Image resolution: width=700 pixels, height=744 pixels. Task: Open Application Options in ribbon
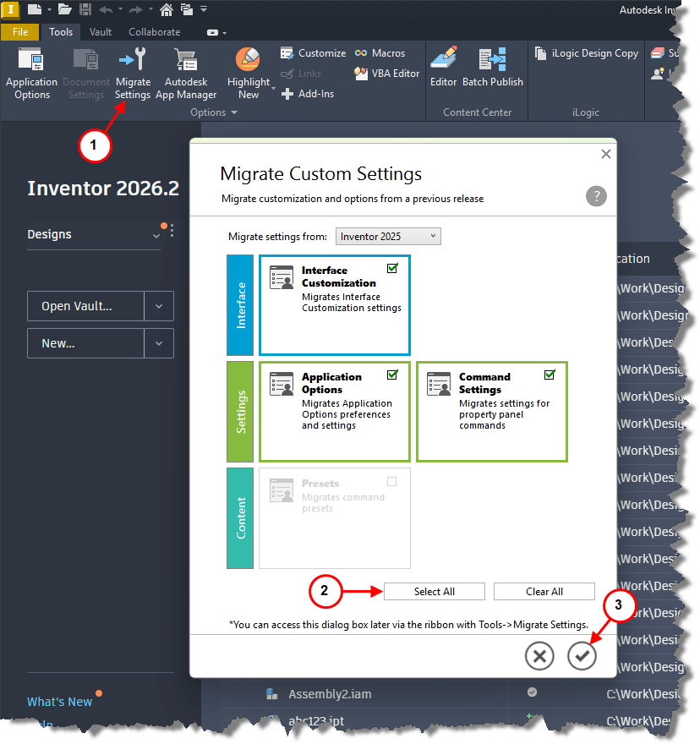(31, 74)
